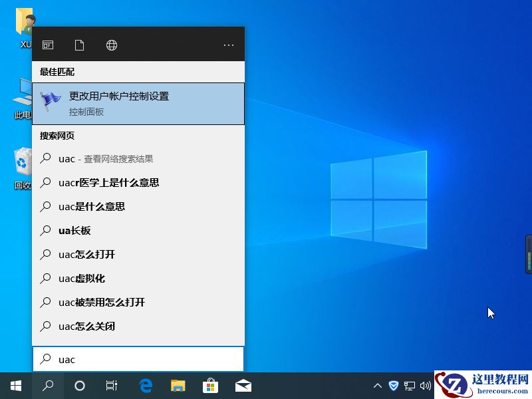Select the Documents search filter icon

click(79, 45)
